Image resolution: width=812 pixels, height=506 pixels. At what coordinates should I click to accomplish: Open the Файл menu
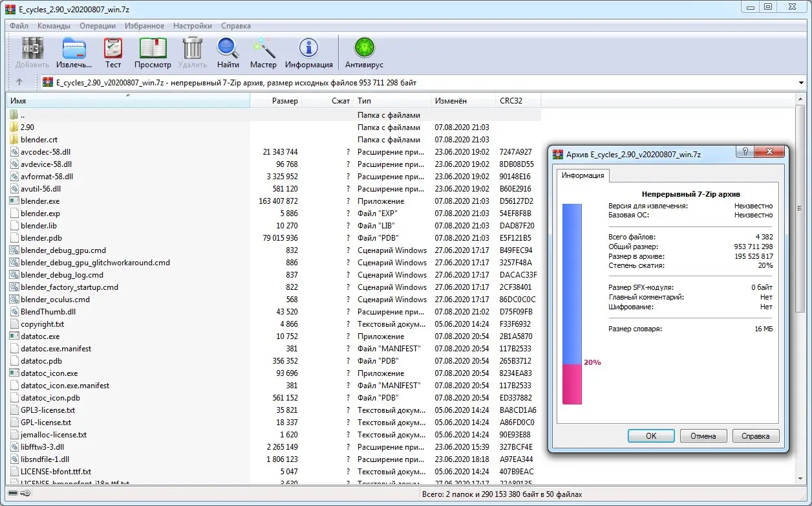click(19, 26)
